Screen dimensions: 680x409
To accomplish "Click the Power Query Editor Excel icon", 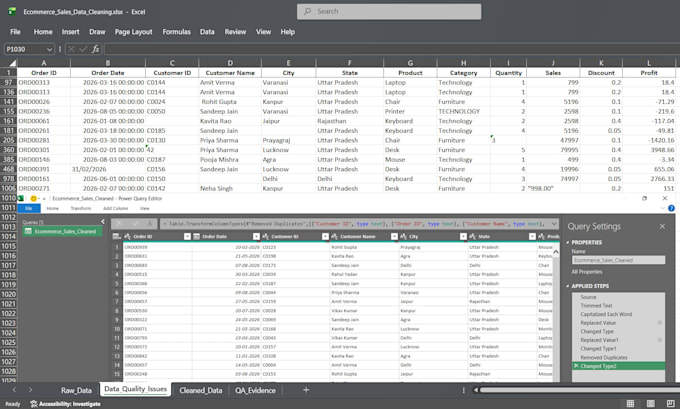I will pos(20,198).
